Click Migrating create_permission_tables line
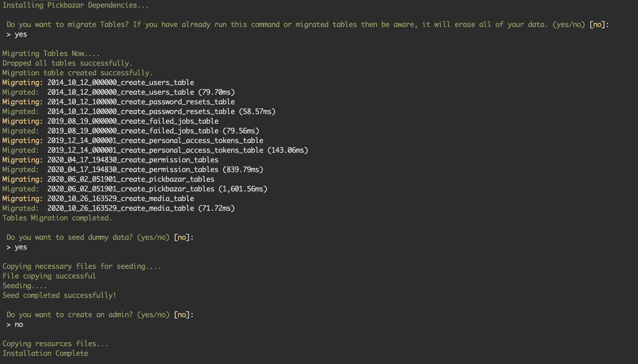638x364 pixels. 110,160
